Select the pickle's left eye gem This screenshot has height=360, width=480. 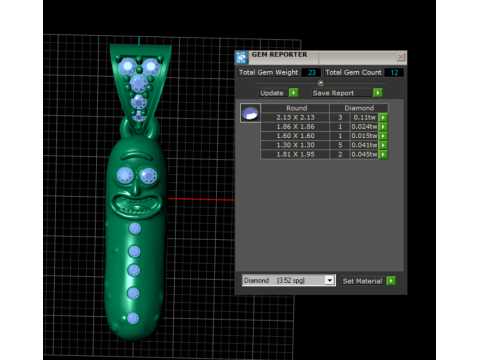(125, 175)
